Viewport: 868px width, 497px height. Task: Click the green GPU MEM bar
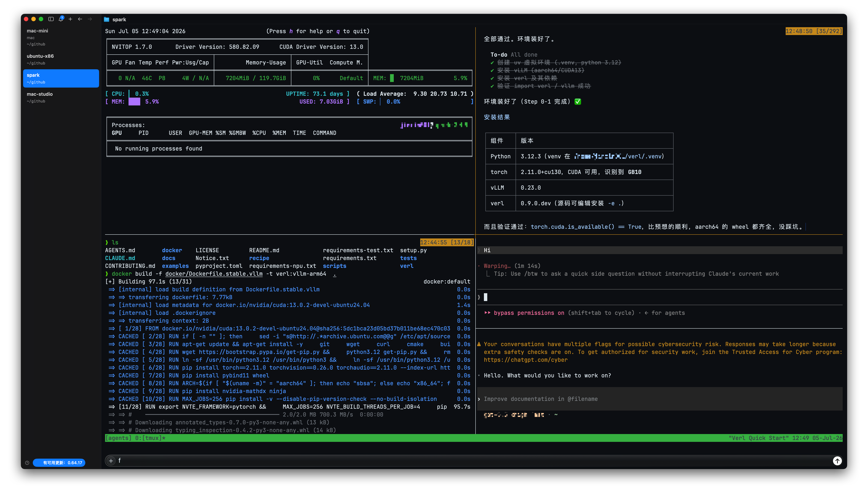392,78
